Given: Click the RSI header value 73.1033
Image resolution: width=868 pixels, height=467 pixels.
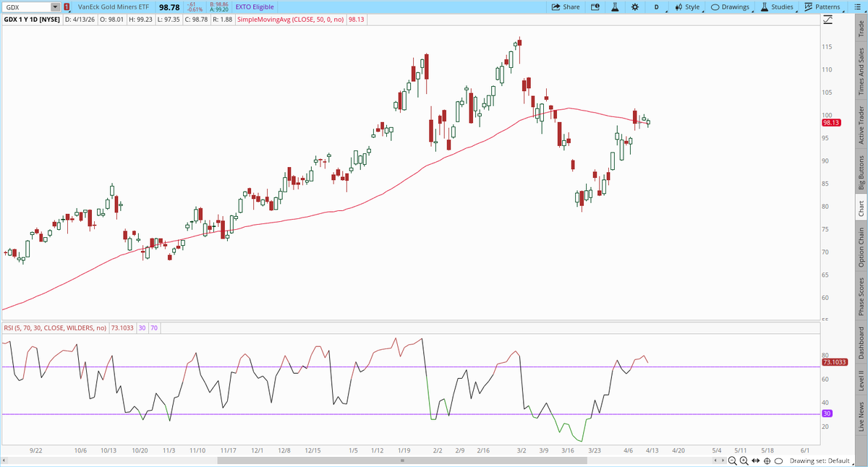Looking at the screenshot, I should pyautogui.click(x=122, y=327).
